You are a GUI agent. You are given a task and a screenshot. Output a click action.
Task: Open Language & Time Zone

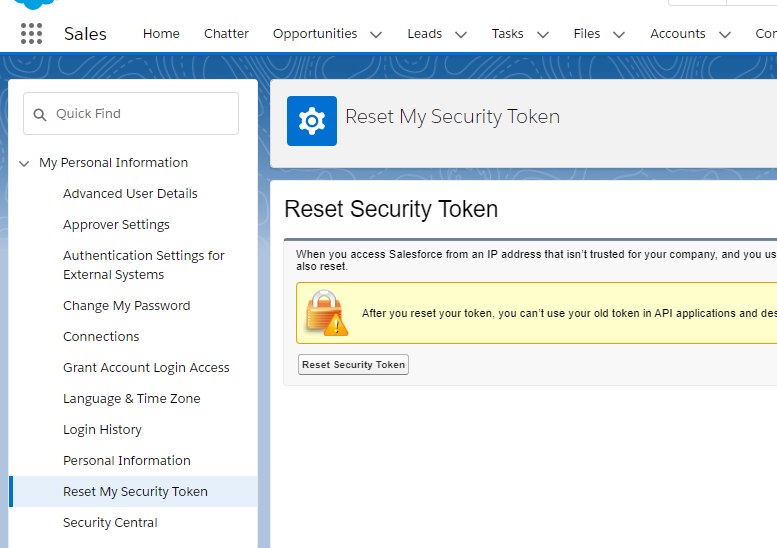point(131,398)
